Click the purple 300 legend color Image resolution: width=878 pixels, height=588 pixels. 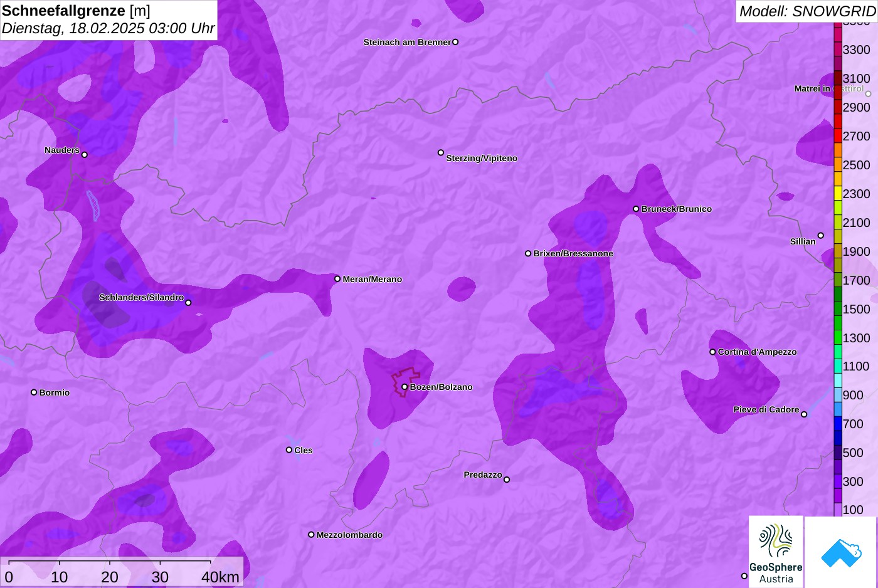click(838, 482)
